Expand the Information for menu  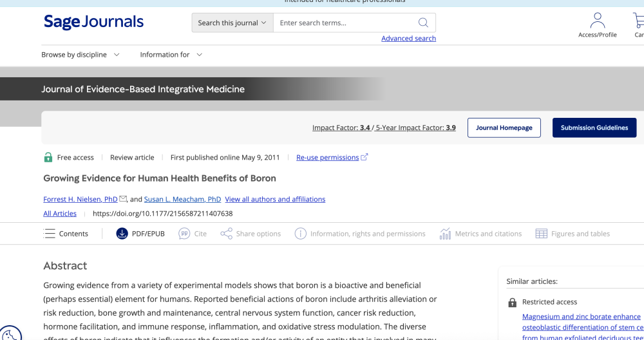tap(171, 55)
